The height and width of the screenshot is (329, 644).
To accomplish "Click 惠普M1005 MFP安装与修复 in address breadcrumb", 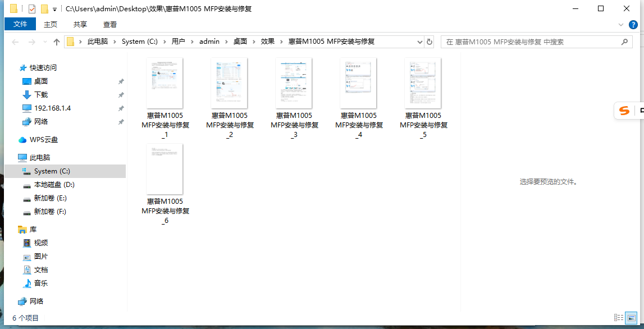I will point(331,42).
